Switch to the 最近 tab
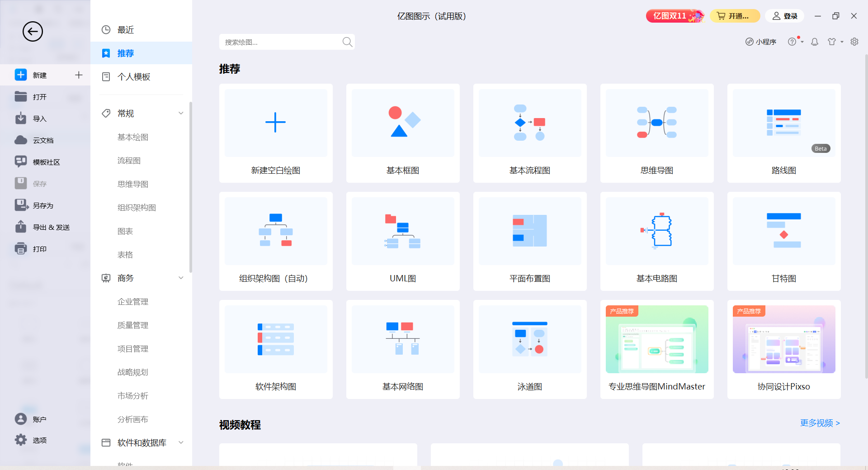This screenshot has height=470, width=868. (x=141, y=30)
